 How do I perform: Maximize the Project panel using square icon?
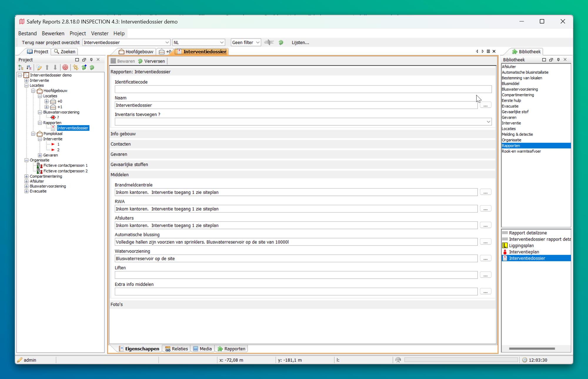click(77, 60)
